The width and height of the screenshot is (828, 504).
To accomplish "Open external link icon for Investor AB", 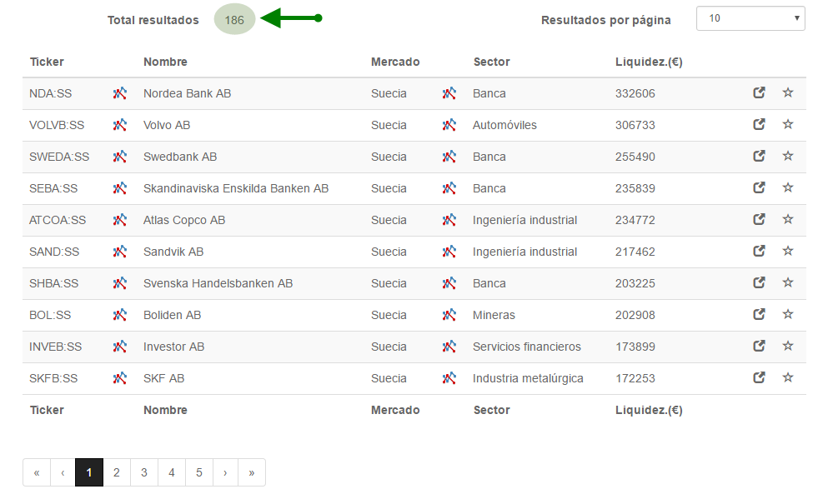I will click(x=759, y=347).
